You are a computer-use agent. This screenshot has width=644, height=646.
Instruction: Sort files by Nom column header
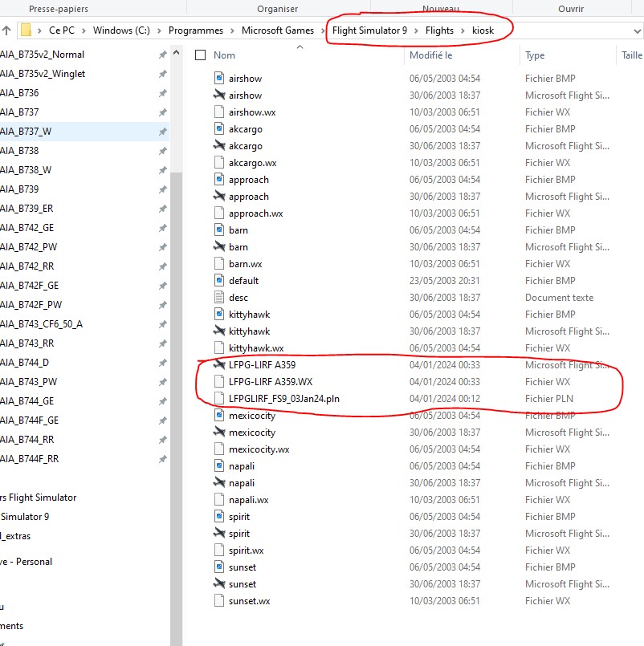point(224,55)
